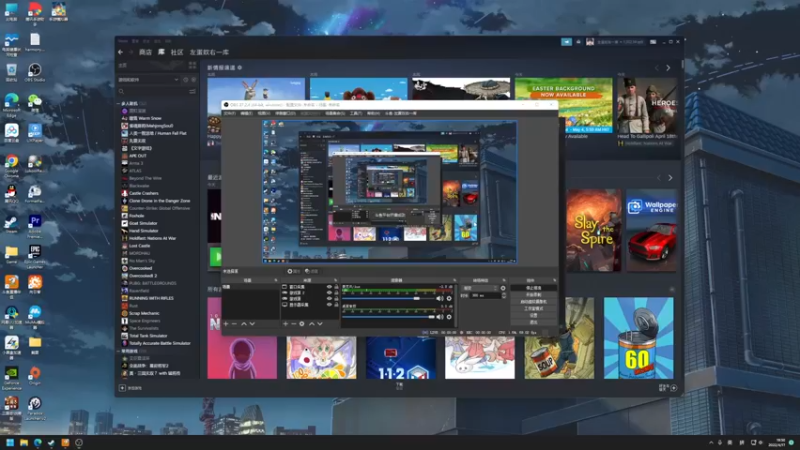Viewport: 800px width, 450px height.
Task: Open advanced filter icon beside Steam search
Action: pyautogui.click(x=192, y=91)
